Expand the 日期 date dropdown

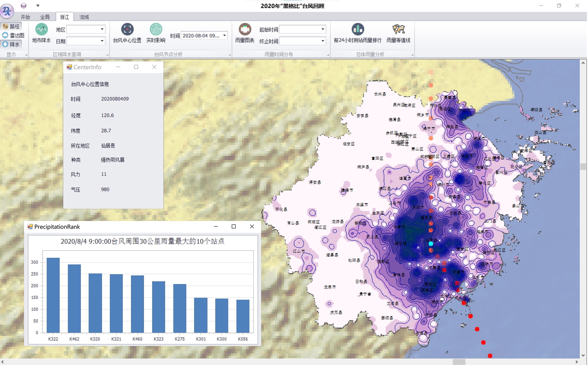(102, 41)
